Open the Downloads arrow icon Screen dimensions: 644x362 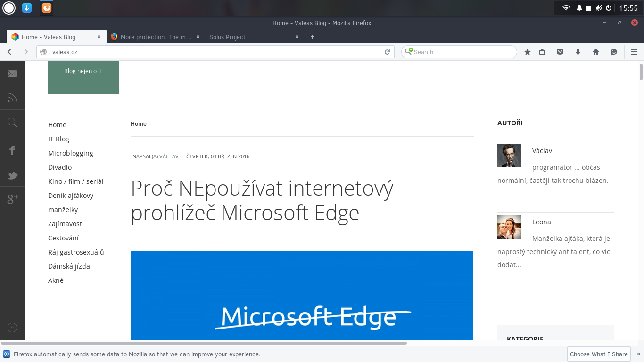[x=578, y=52]
